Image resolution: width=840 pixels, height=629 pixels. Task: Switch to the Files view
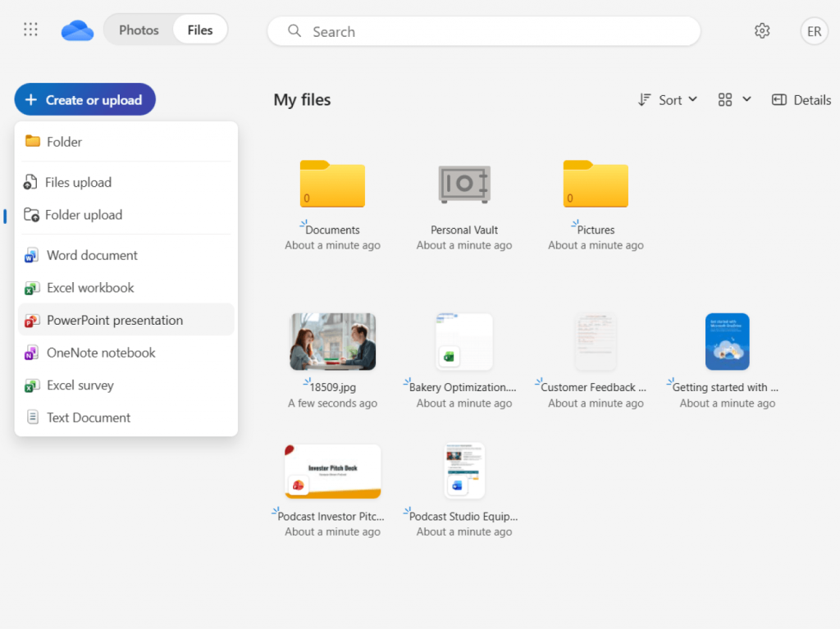200,30
